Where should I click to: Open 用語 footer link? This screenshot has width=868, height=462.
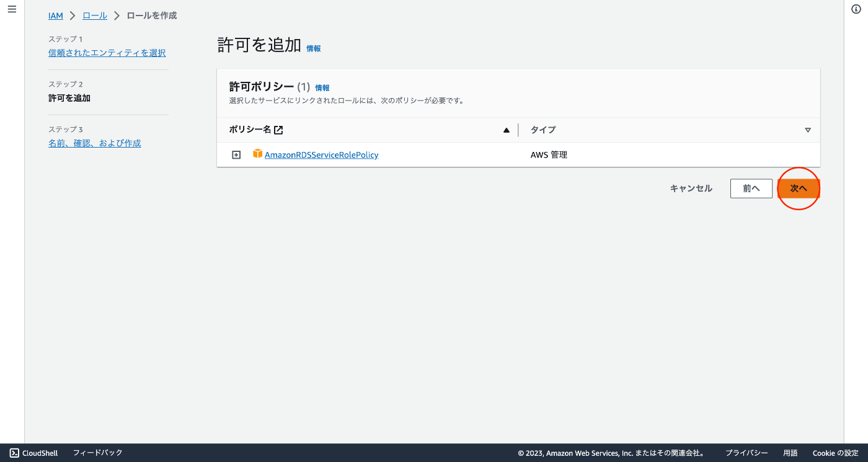(790, 453)
